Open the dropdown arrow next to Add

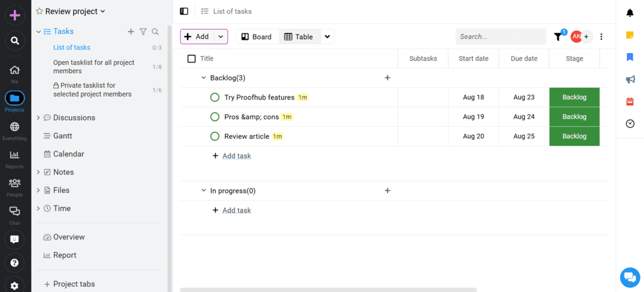pyautogui.click(x=220, y=37)
